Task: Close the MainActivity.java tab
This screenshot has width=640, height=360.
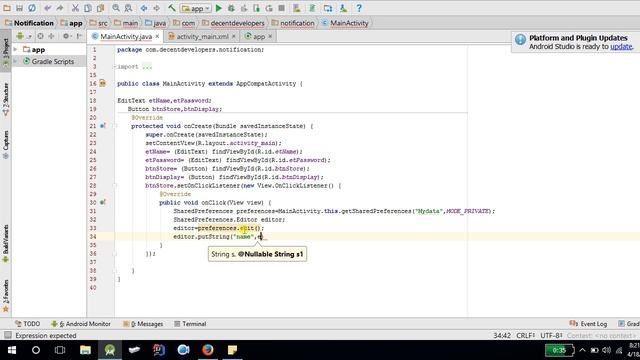Action: tap(157, 36)
